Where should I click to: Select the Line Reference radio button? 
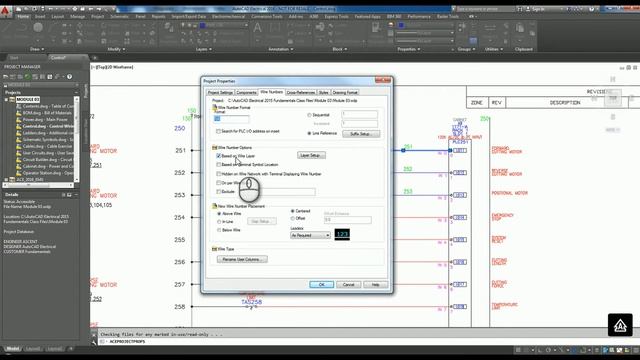(x=309, y=133)
